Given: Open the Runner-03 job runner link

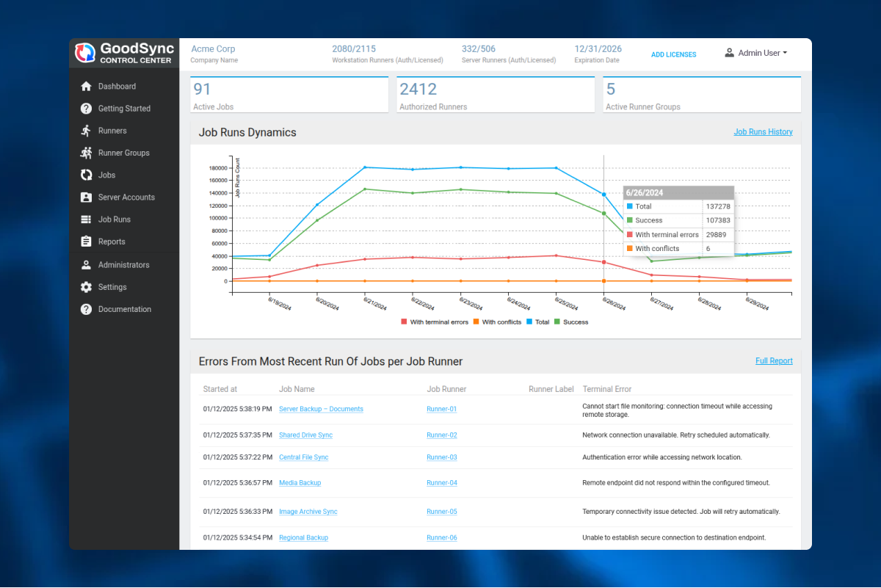Looking at the screenshot, I should pyautogui.click(x=441, y=457).
